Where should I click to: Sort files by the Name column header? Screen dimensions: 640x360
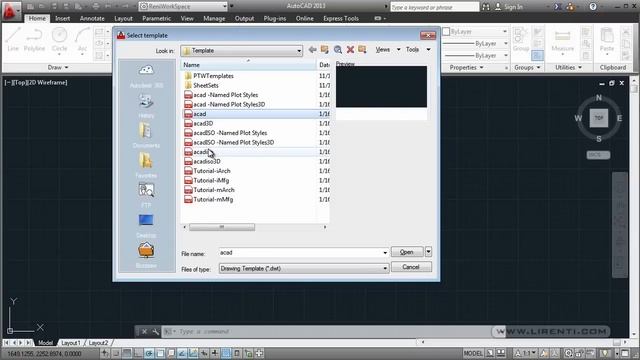point(248,65)
